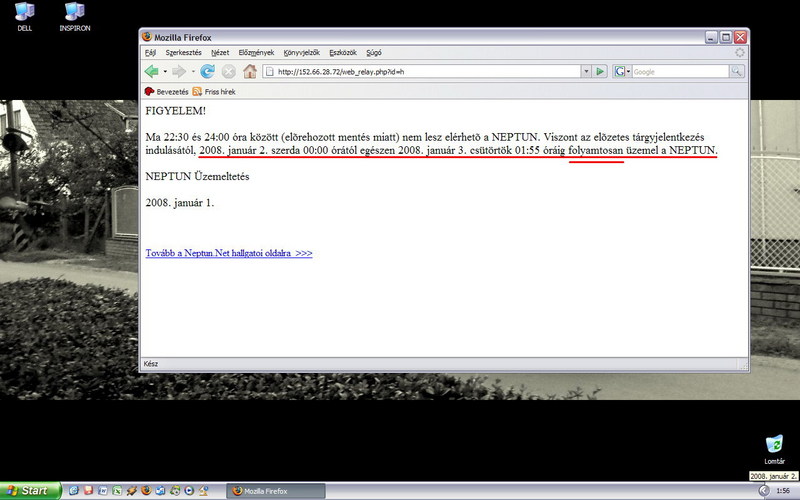Open the Előzmények menu

256,53
